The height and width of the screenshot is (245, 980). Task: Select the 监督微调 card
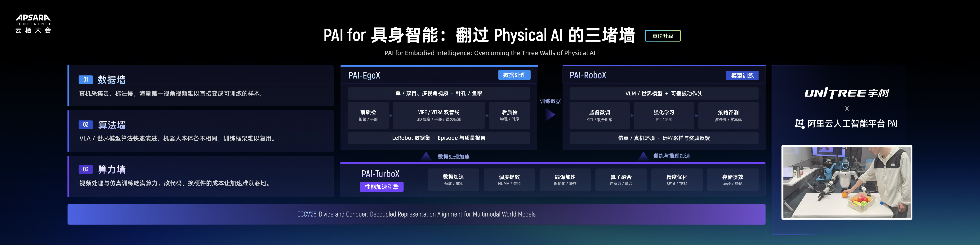pos(599,116)
